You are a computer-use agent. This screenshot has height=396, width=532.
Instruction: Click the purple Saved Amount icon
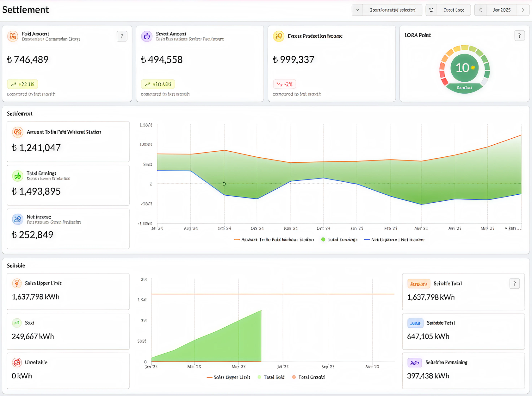tap(147, 36)
